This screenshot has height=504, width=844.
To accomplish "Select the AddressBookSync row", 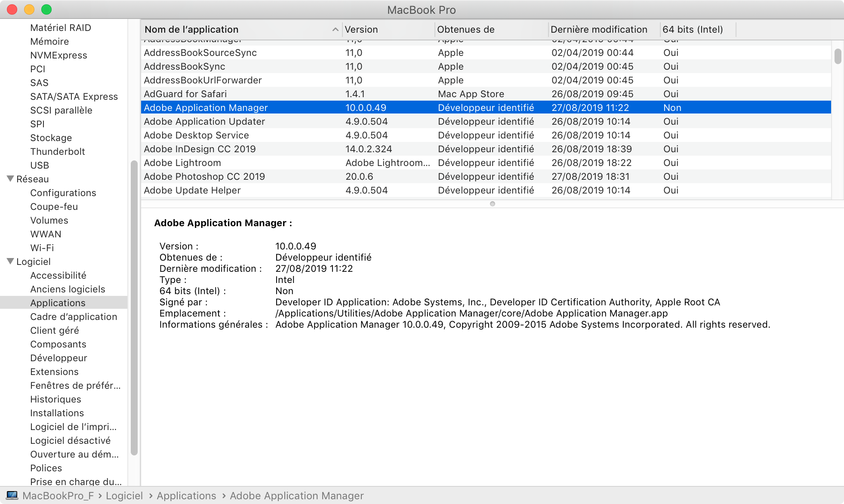I will click(x=486, y=66).
